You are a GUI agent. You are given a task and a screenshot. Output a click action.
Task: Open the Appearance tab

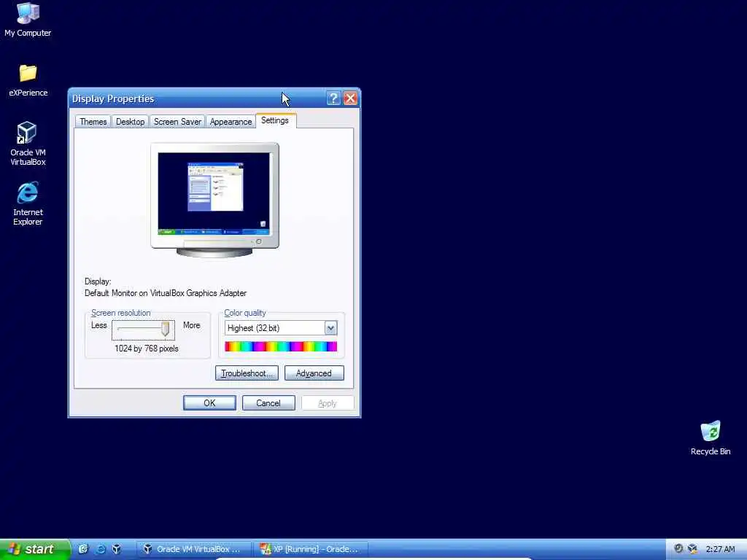pos(231,122)
